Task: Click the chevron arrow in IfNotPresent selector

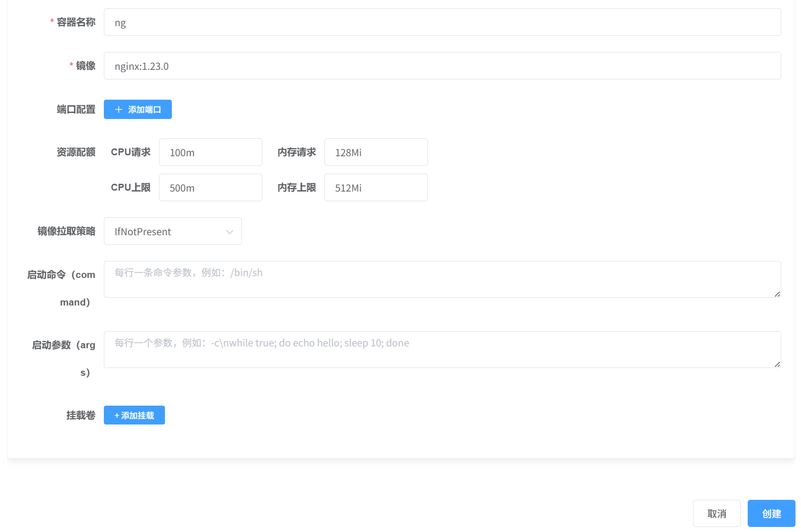Action: (229, 232)
